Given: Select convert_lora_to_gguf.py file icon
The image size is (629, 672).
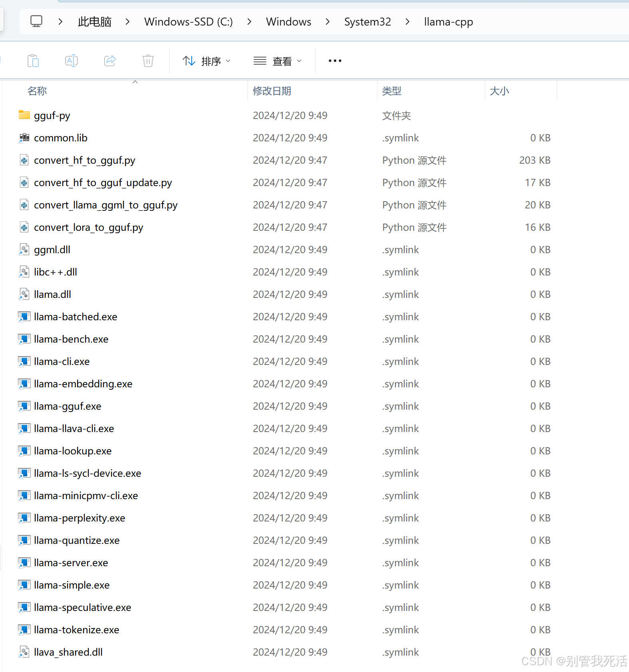Looking at the screenshot, I should (x=24, y=227).
